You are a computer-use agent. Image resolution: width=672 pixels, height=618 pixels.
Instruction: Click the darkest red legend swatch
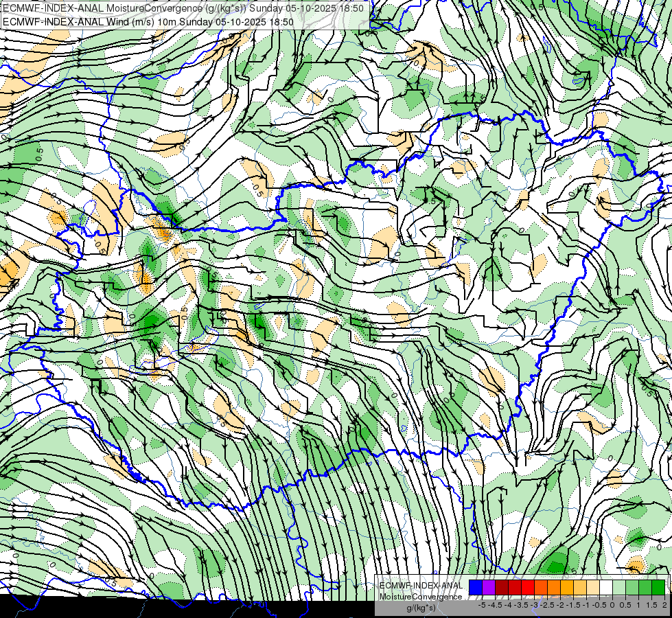tap(502, 588)
